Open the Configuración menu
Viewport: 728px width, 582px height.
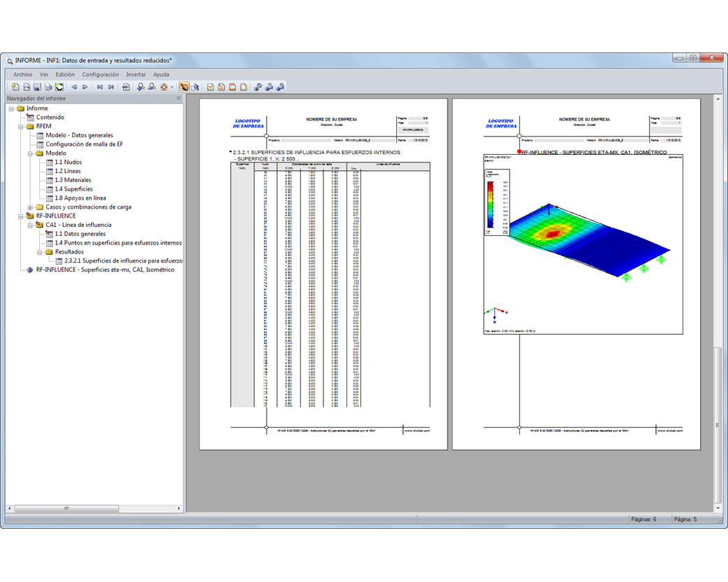pyautogui.click(x=100, y=74)
